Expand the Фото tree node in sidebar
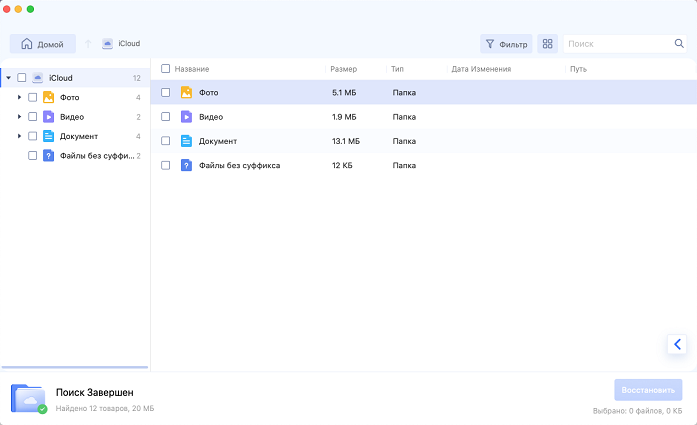This screenshot has height=425, width=697. click(x=19, y=98)
